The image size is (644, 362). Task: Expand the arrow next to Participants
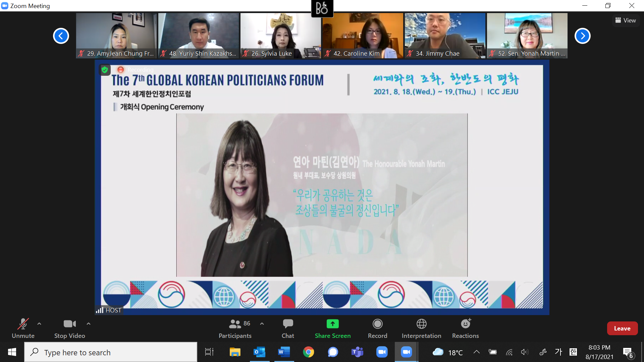(262, 324)
